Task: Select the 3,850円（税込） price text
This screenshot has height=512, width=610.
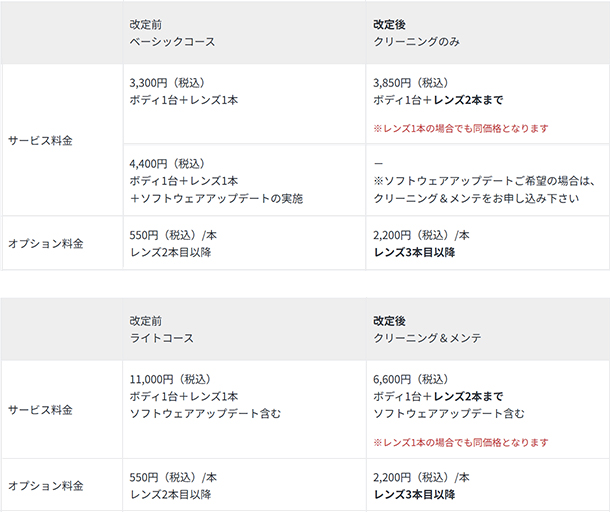Action: [410, 82]
